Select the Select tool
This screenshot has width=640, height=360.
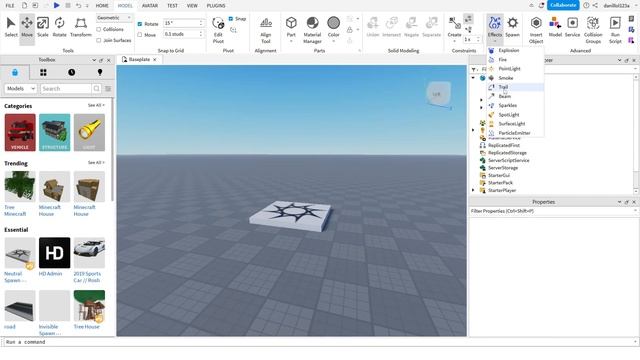pos(11,27)
